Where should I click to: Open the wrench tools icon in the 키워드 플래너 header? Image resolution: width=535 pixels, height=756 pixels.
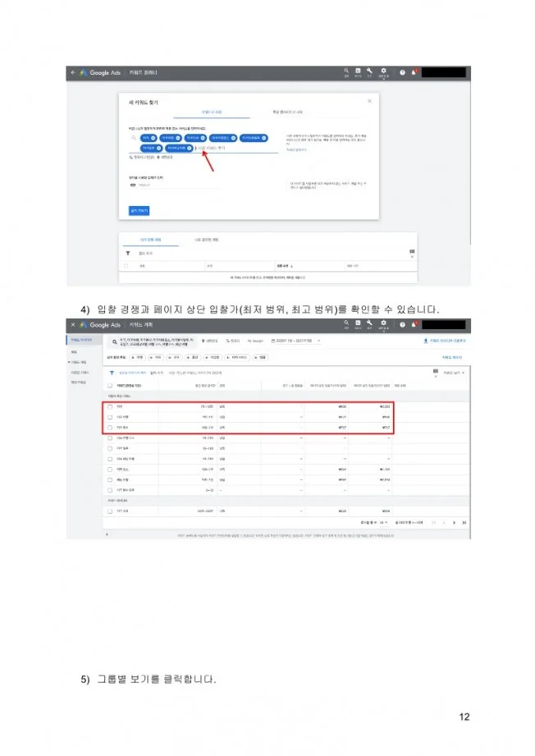coord(370,71)
